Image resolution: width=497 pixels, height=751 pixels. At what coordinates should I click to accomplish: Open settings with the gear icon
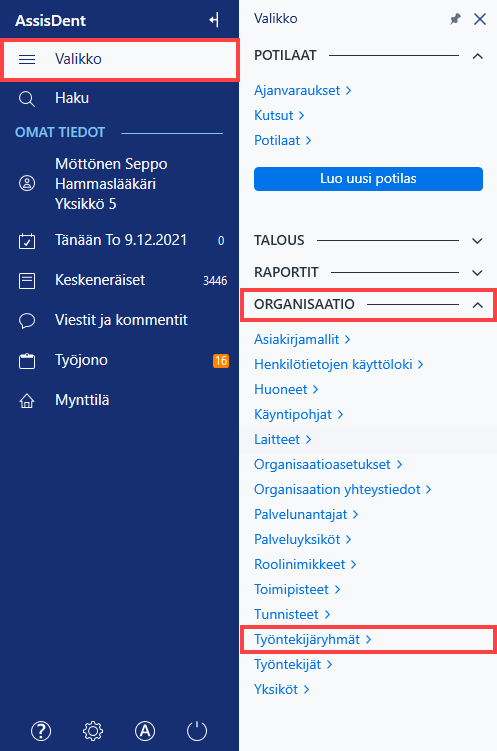93,731
